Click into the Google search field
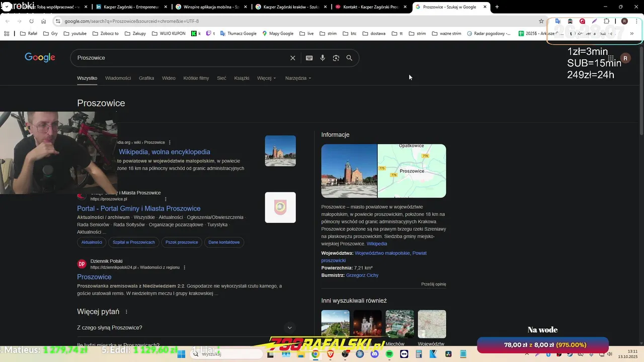The image size is (644, 362). [181, 58]
